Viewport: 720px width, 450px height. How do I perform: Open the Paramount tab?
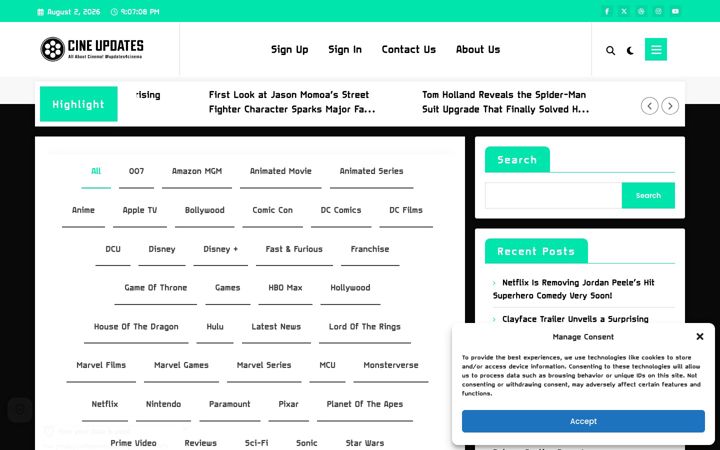tap(230, 405)
